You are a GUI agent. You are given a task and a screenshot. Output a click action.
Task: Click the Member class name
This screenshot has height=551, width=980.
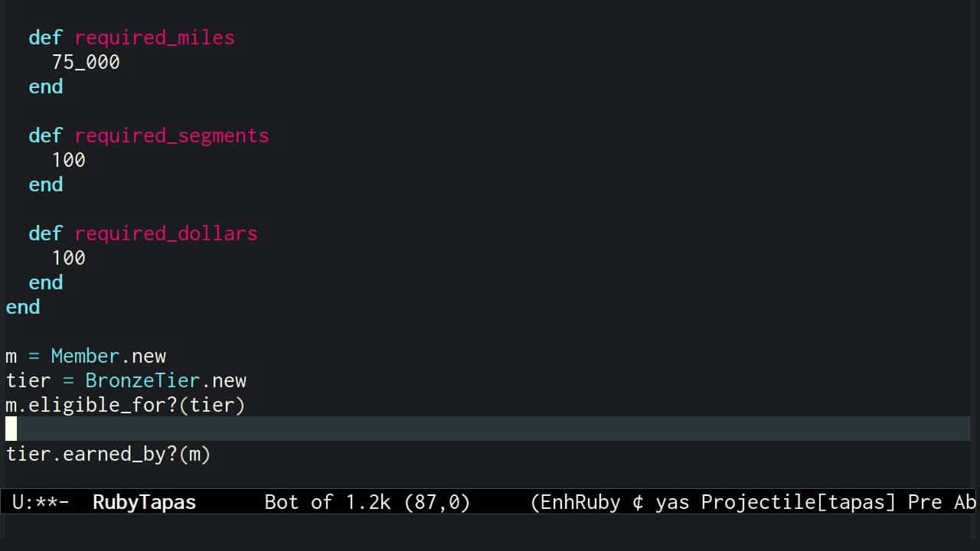tap(85, 356)
